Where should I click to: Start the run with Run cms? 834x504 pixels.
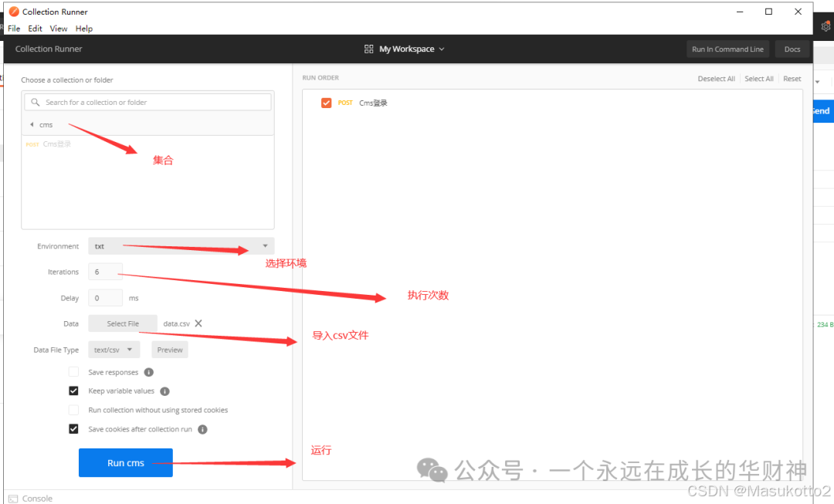[126, 462]
